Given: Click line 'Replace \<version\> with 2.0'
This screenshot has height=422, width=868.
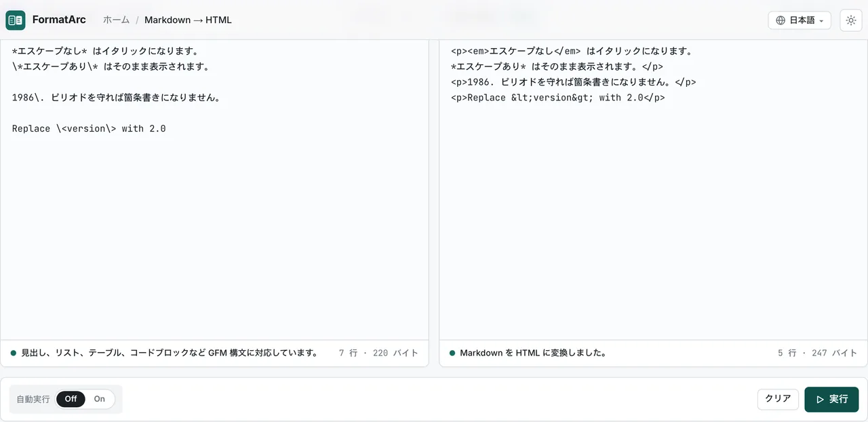Looking at the screenshot, I should point(89,128).
